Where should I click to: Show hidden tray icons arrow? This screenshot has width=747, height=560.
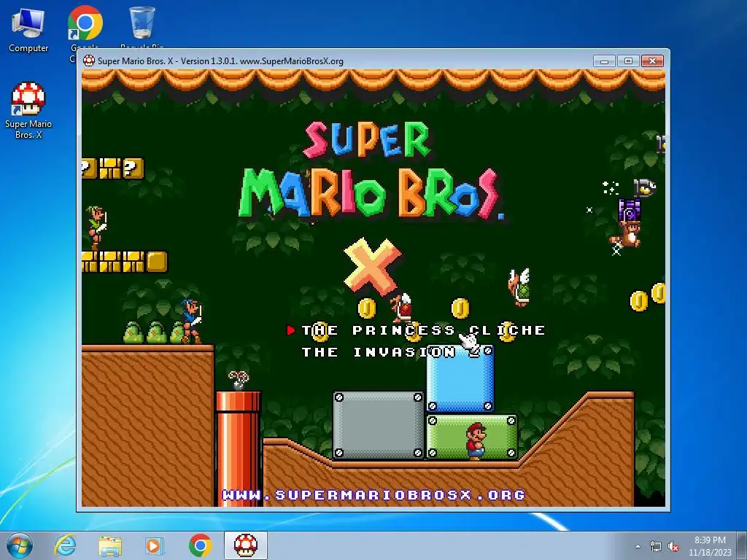click(x=638, y=546)
